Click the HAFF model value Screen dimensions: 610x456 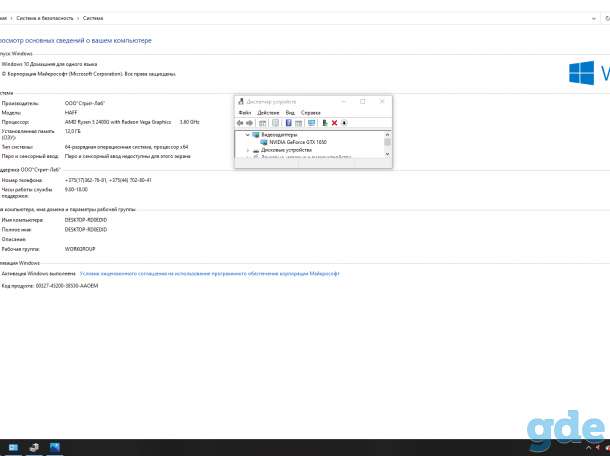coord(71,113)
